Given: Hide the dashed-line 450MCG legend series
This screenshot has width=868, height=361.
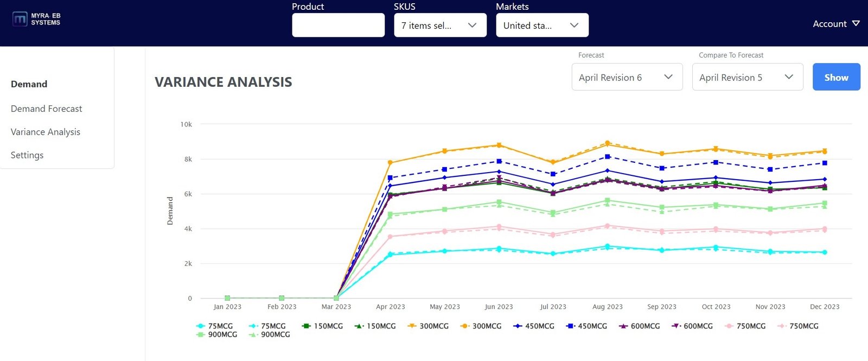Looking at the screenshot, I should (x=586, y=326).
